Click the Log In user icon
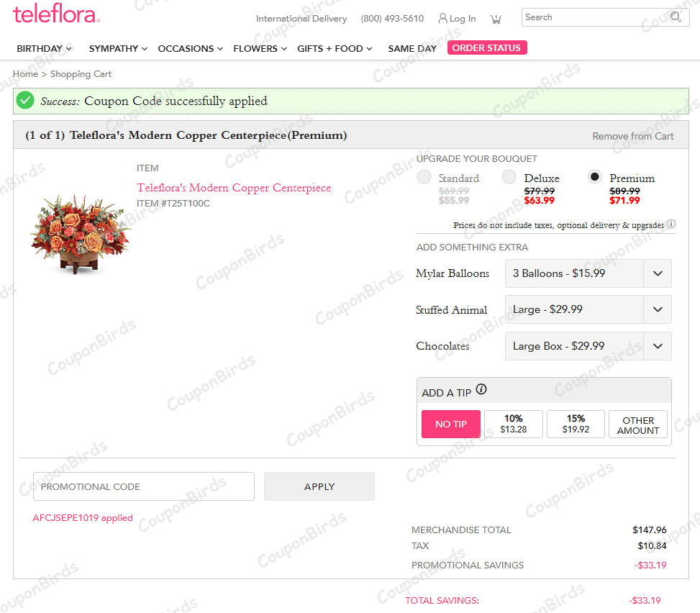Screen dimensions: 700x613 point(442,18)
